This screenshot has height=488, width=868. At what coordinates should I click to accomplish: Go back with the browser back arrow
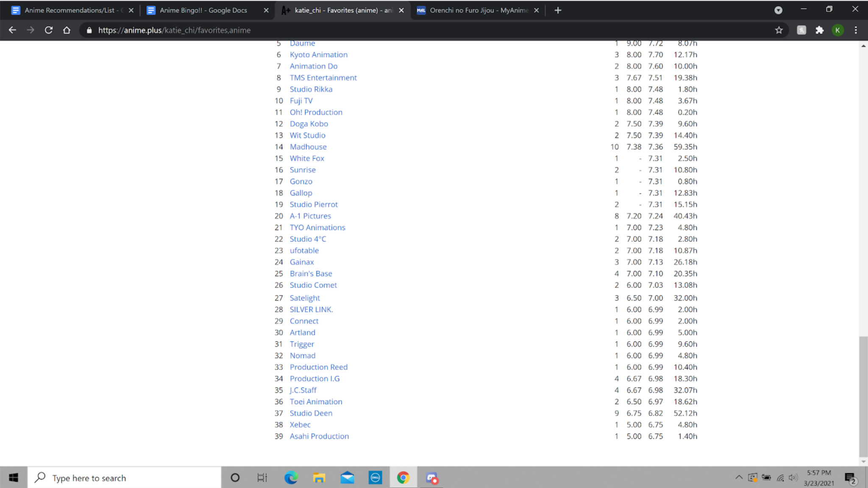click(12, 30)
